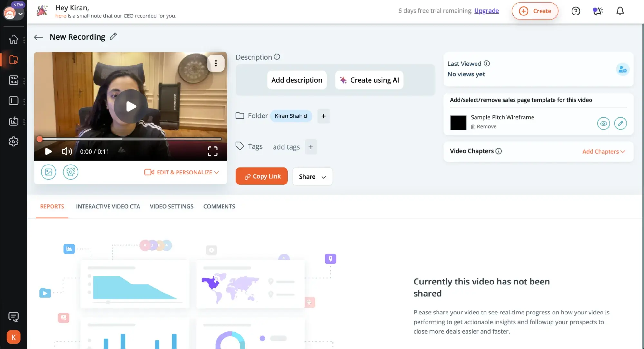
Task: Click Create using AI button
Action: [369, 80]
